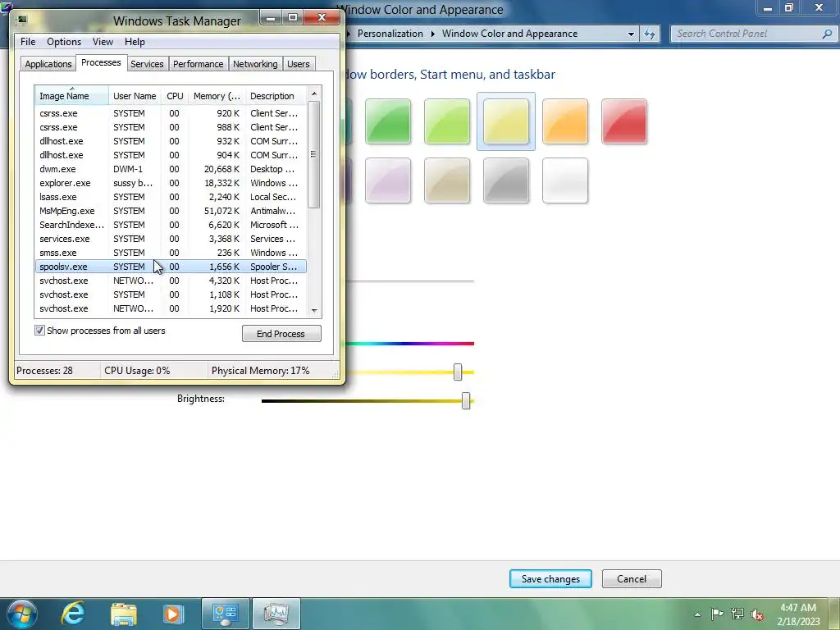Click the Windows Start orb

tap(22, 614)
